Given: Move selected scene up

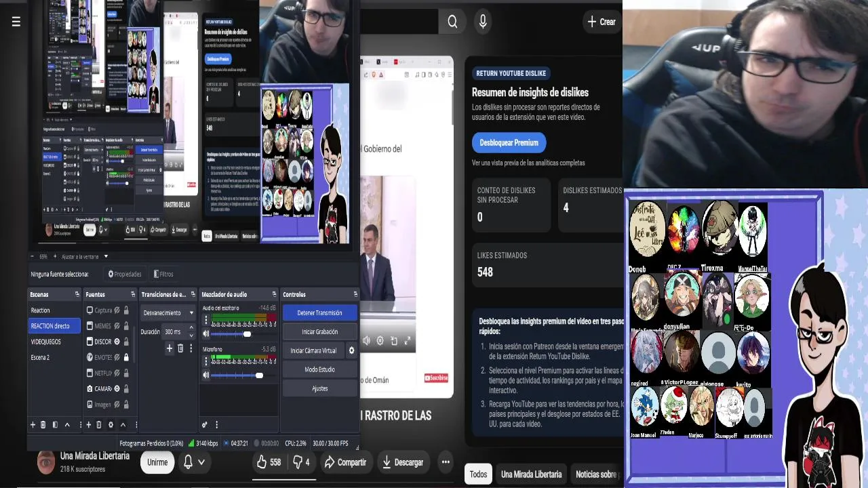Looking at the screenshot, I should coord(67,425).
